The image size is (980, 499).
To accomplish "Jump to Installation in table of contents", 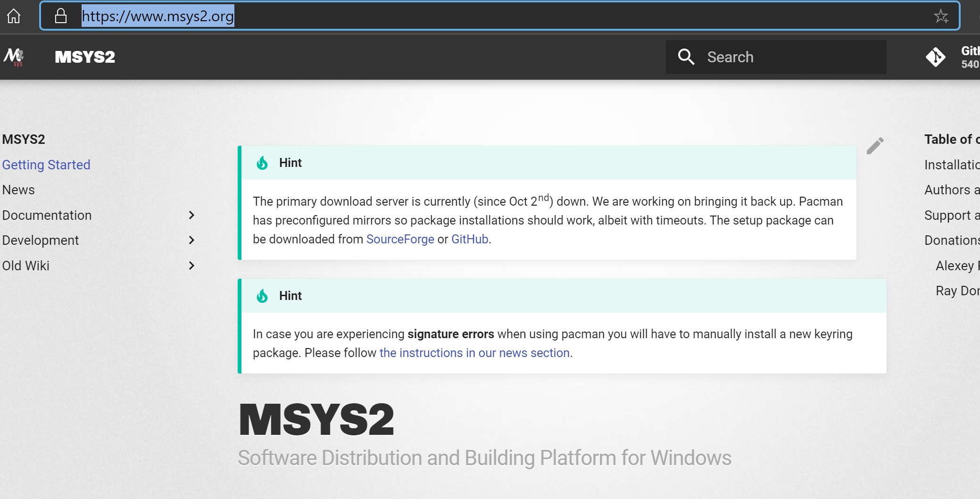I will [952, 165].
